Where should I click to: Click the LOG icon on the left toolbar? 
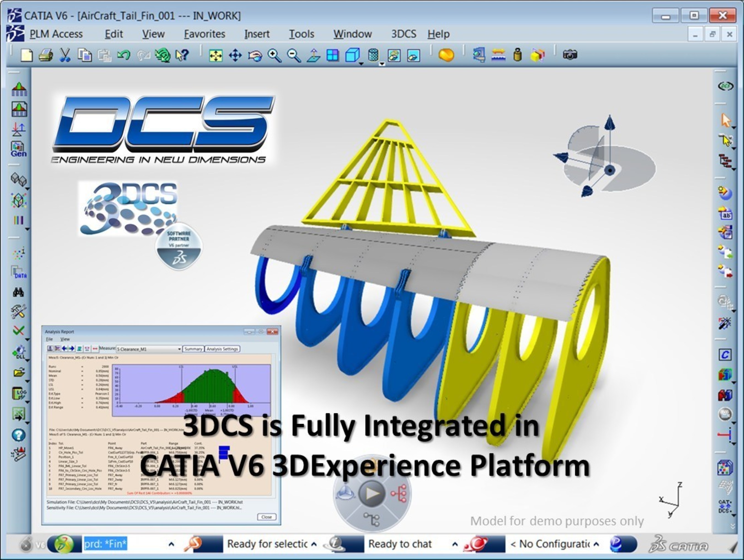click(x=19, y=393)
